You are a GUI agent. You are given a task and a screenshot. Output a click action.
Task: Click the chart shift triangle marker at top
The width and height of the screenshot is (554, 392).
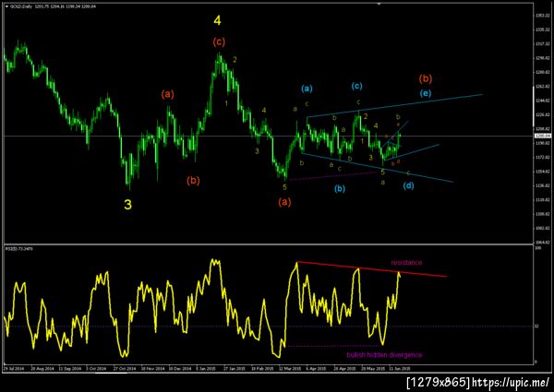(379, 4)
